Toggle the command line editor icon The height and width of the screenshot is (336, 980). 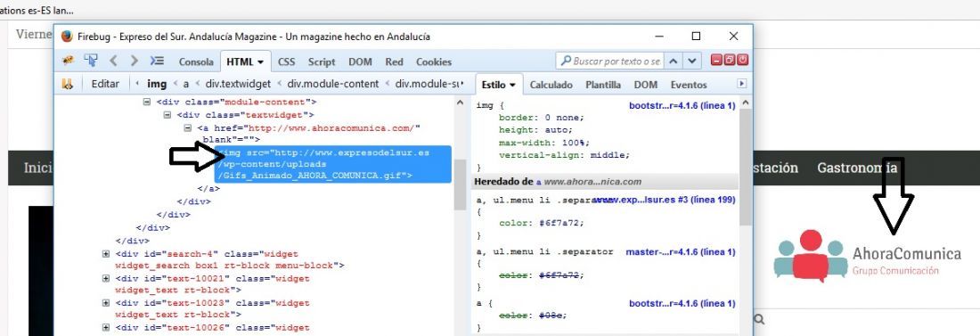pyautogui.click(x=157, y=61)
